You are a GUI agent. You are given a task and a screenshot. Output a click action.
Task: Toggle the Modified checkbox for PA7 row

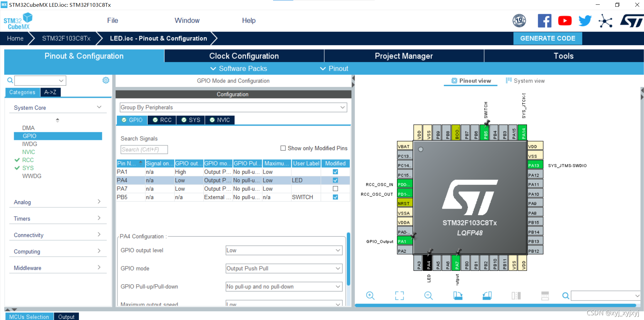pos(335,188)
